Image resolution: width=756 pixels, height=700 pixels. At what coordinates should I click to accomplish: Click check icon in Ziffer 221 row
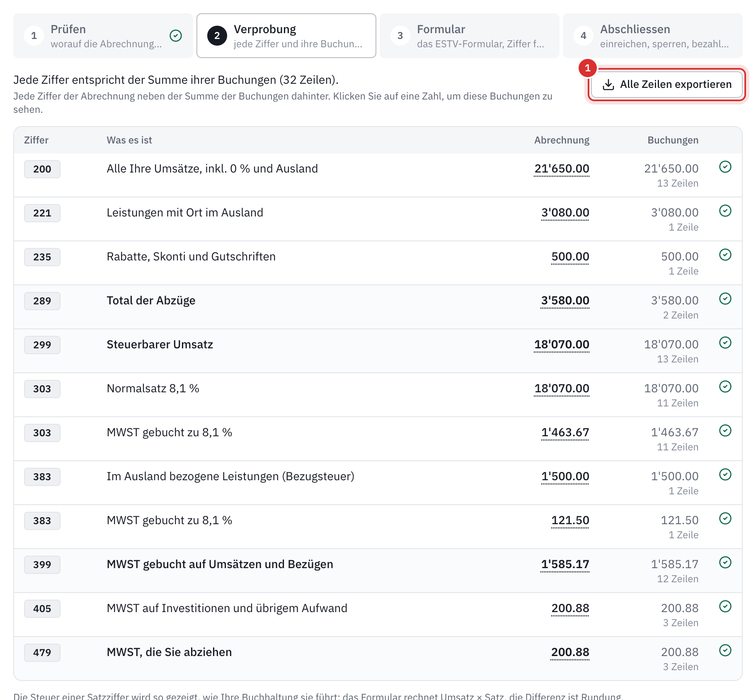(725, 211)
